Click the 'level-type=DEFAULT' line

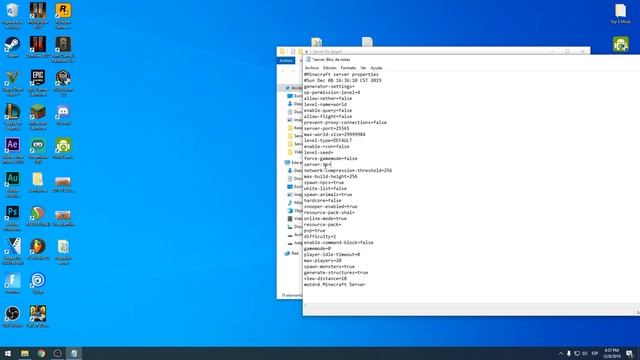[328, 140]
